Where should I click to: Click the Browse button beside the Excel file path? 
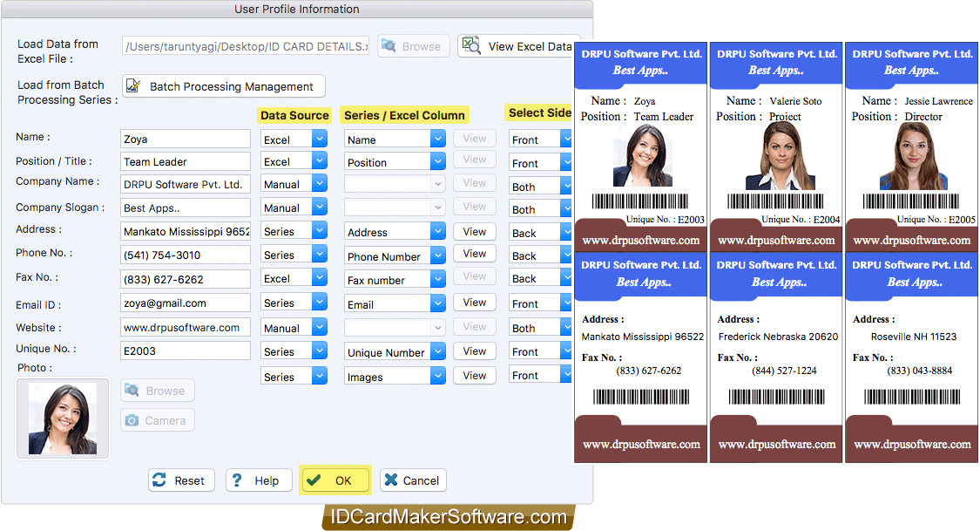click(413, 46)
